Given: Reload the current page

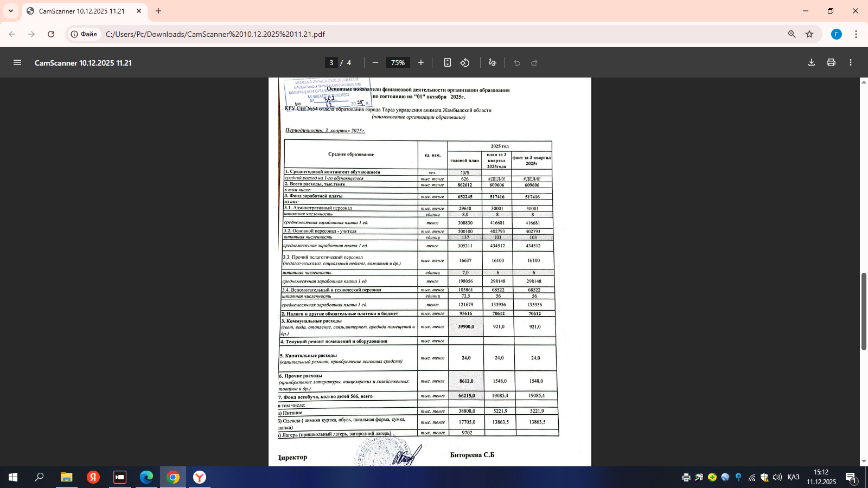Looking at the screenshot, I should click(x=51, y=34).
